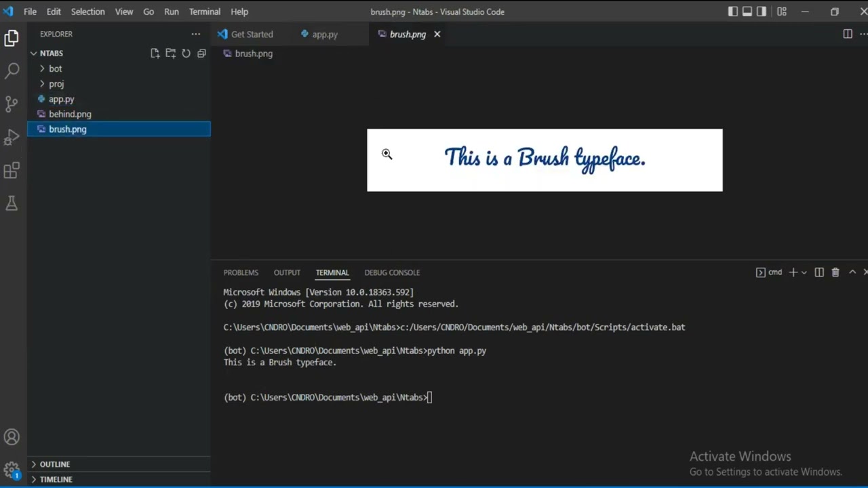
Task: Collapse all folders in Explorer
Action: point(201,53)
